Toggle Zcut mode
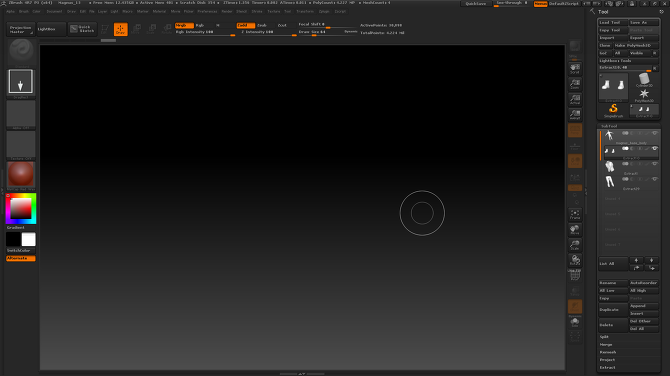The width and height of the screenshot is (670, 376). click(282, 25)
